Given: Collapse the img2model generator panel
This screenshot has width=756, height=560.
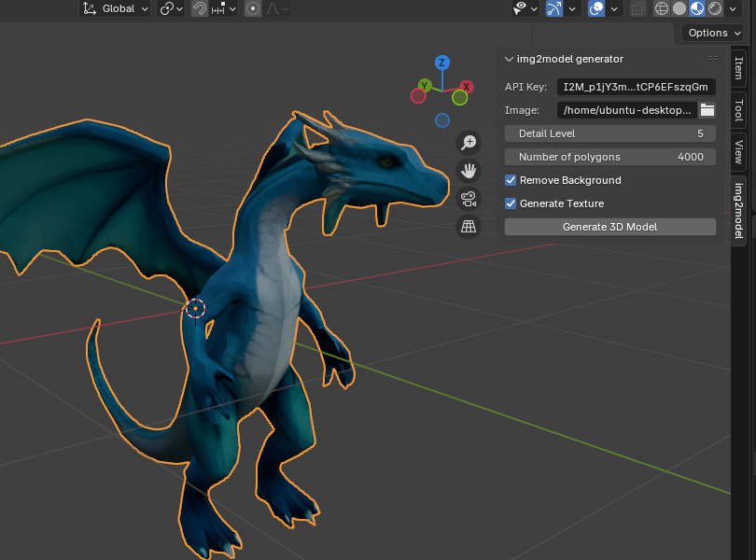Looking at the screenshot, I should point(509,60).
